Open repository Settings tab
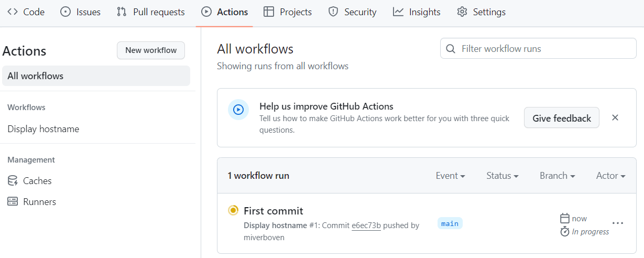The image size is (644, 258). coord(481,12)
